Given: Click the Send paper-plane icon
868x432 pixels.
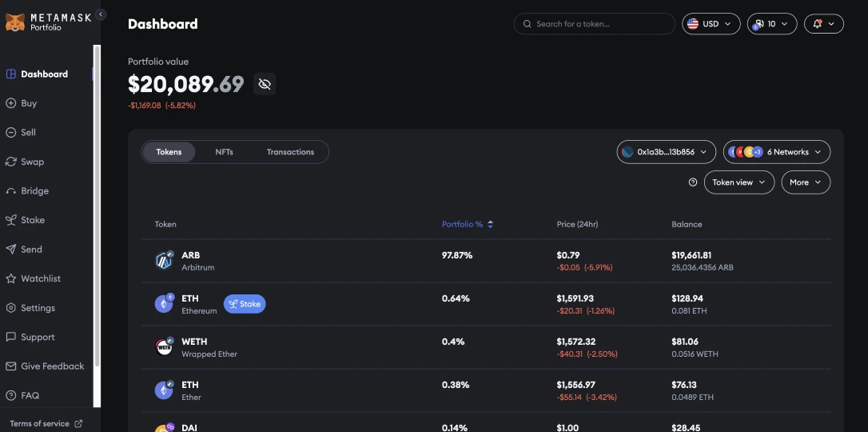Looking at the screenshot, I should [x=10, y=250].
